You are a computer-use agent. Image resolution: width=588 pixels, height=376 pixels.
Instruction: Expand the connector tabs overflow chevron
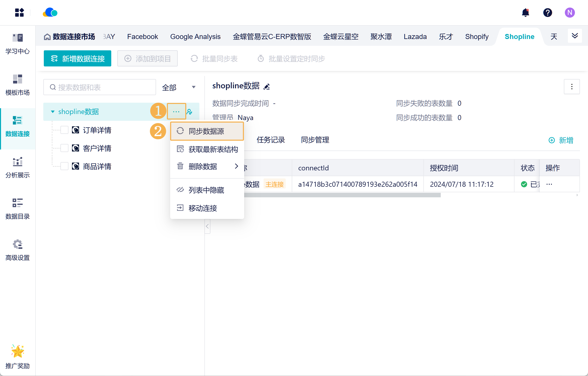(x=575, y=36)
